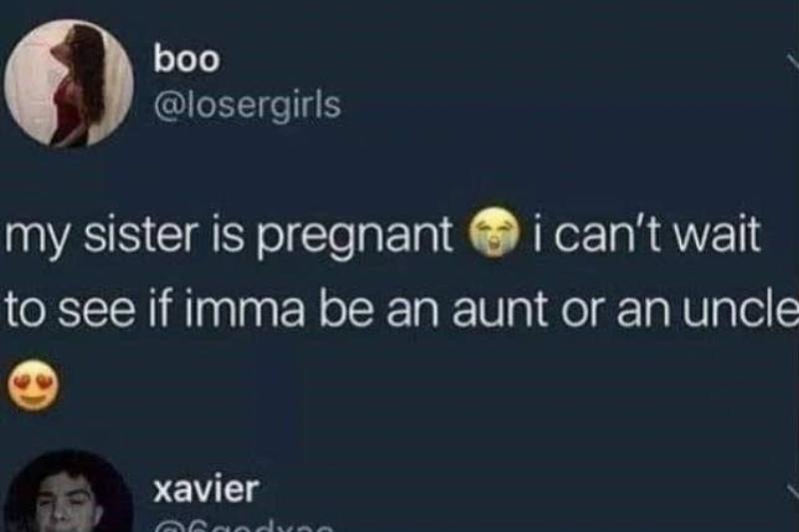
Task: Click the "xavier" display name
Action: [207, 489]
